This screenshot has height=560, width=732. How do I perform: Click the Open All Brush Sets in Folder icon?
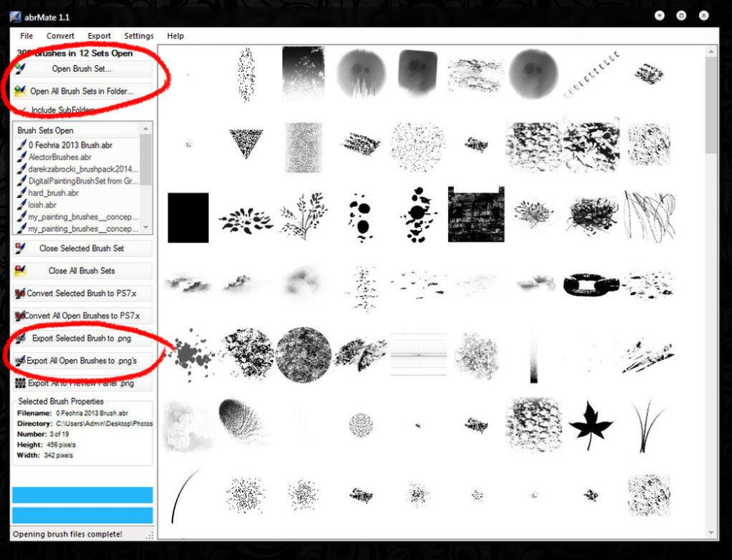[x=20, y=91]
